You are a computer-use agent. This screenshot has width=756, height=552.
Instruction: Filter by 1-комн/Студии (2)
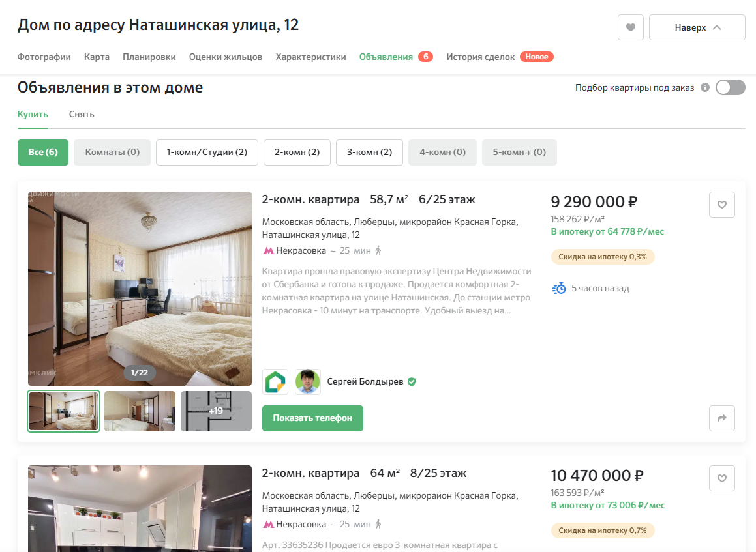click(207, 153)
